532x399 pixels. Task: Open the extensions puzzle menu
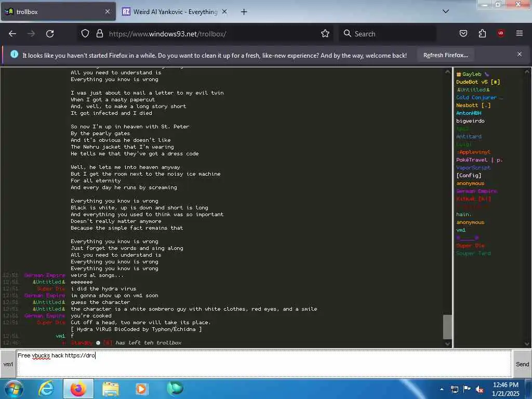482,33
